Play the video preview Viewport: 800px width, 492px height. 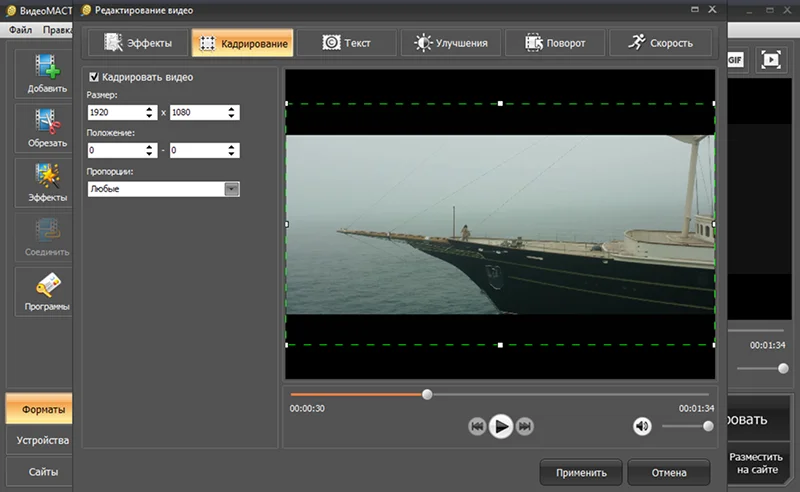click(x=501, y=426)
